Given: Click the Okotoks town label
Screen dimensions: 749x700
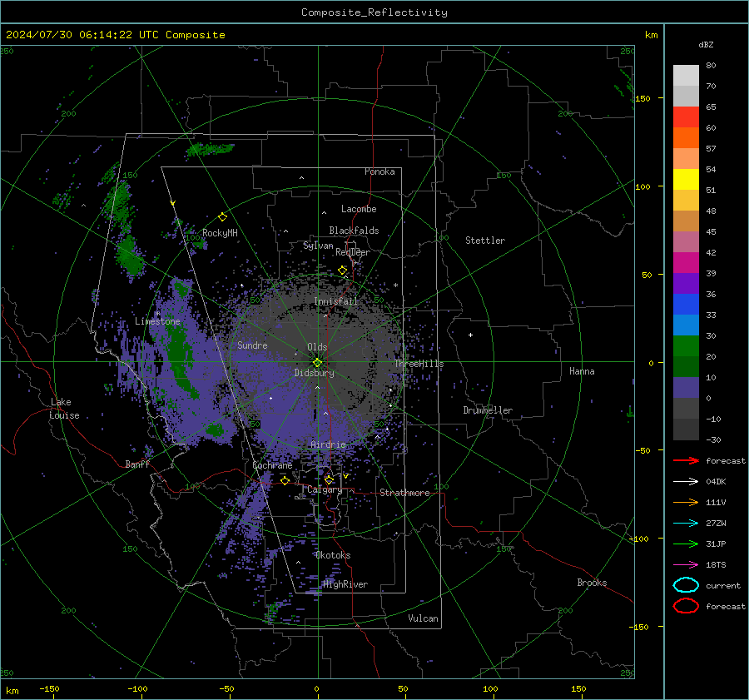Looking at the screenshot, I should 333,555.
